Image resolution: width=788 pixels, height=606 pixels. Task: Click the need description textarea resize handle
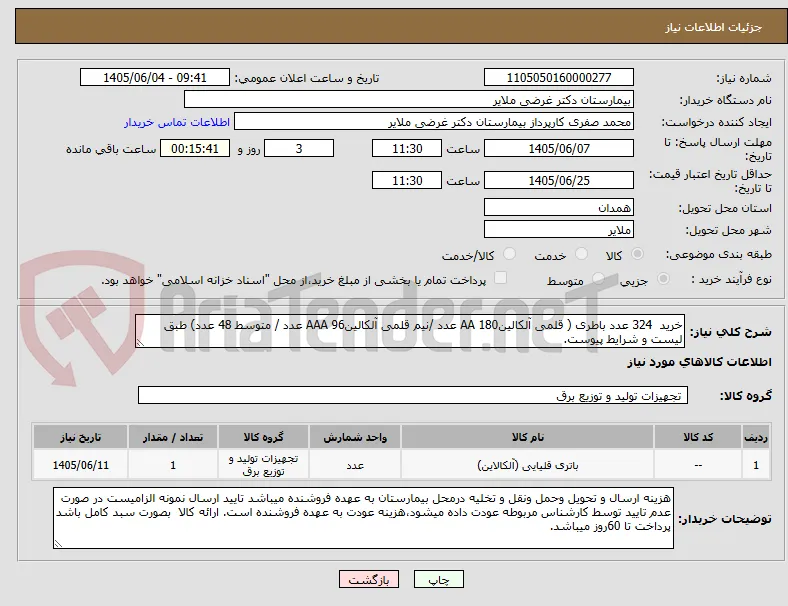(x=140, y=343)
